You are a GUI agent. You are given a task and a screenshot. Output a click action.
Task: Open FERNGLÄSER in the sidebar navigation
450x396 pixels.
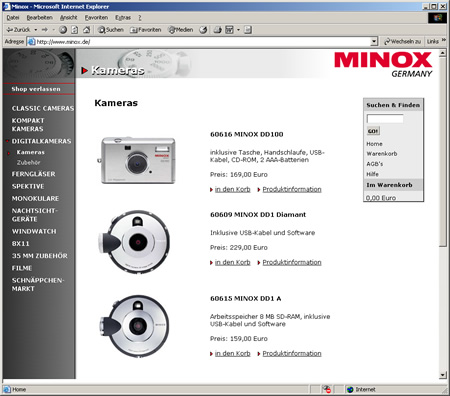[x=33, y=174]
